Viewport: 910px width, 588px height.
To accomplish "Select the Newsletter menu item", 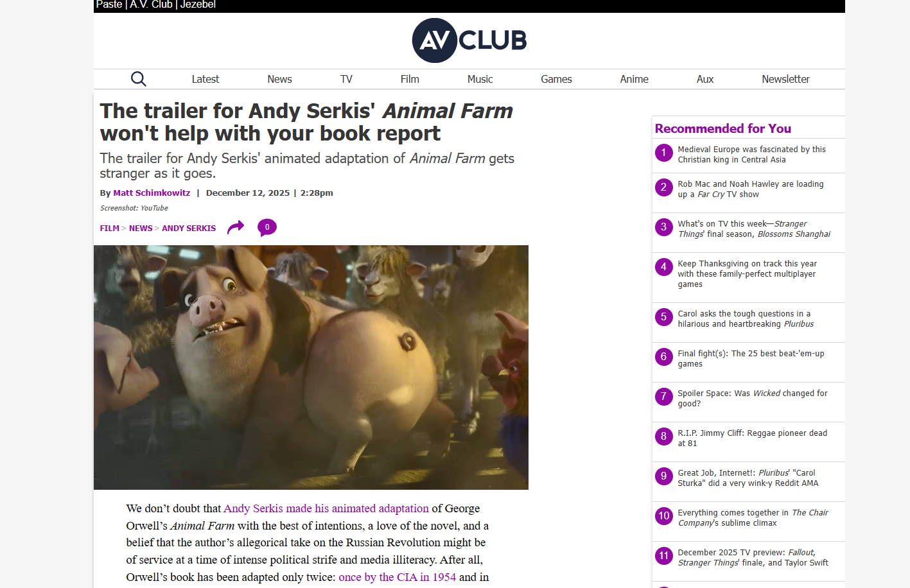I will tap(785, 79).
